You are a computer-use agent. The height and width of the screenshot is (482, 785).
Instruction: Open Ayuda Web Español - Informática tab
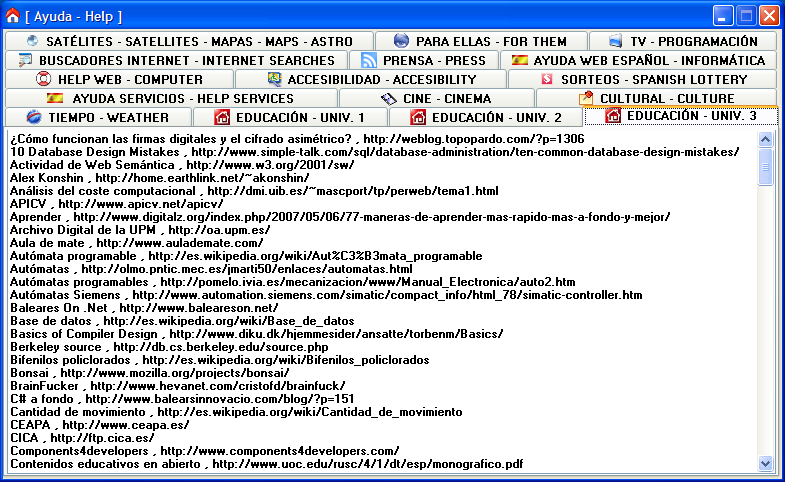639,60
